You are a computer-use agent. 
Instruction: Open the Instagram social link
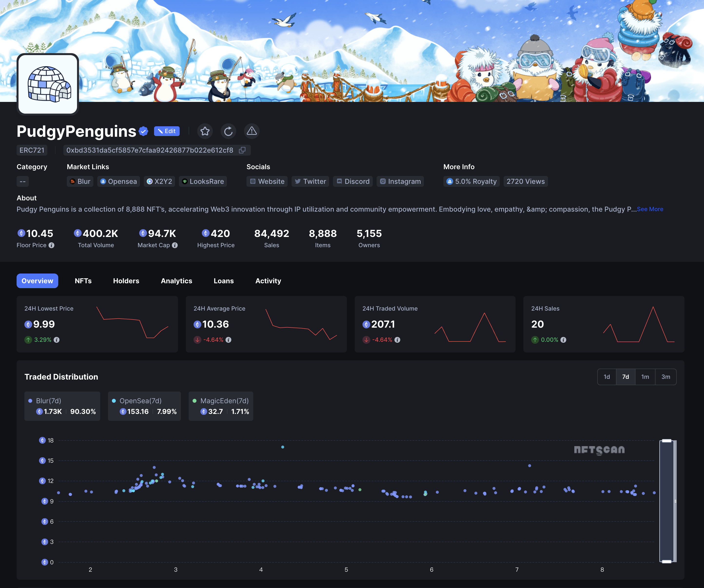pos(400,181)
